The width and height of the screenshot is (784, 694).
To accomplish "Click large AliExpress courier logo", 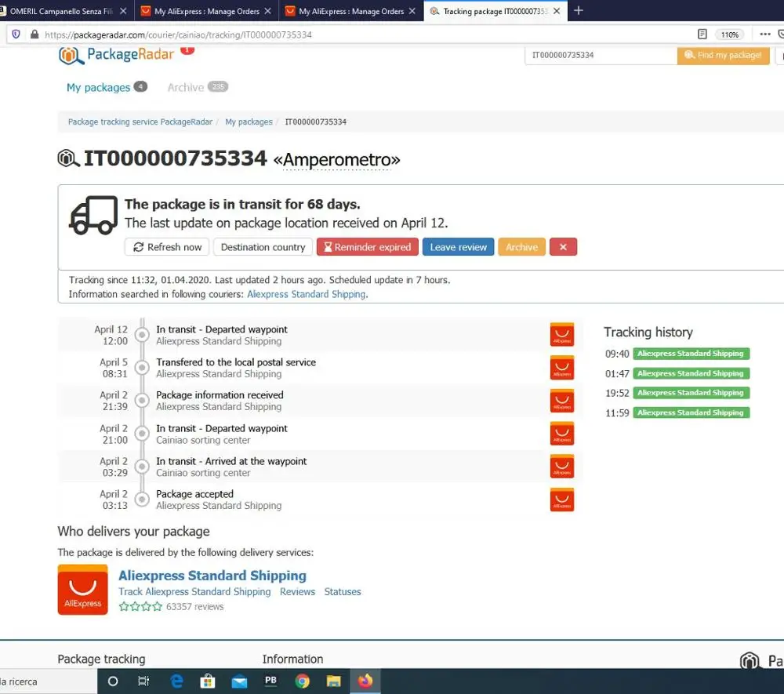I will pyautogui.click(x=82, y=590).
